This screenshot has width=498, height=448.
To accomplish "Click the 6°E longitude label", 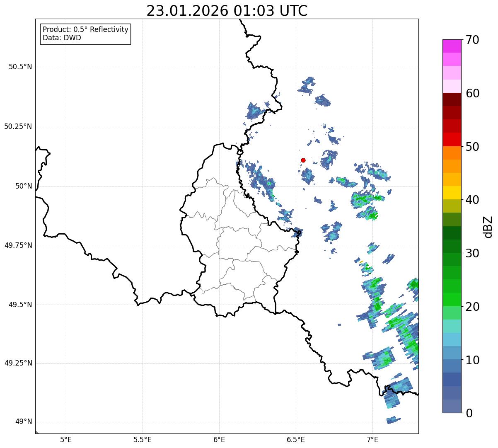I will (x=219, y=439).
